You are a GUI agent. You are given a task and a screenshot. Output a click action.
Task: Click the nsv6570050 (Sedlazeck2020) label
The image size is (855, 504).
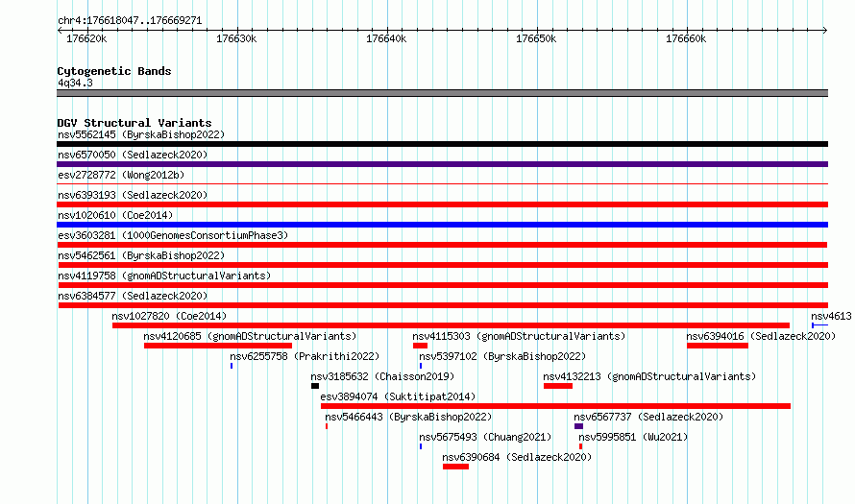(x=133, y=155)
